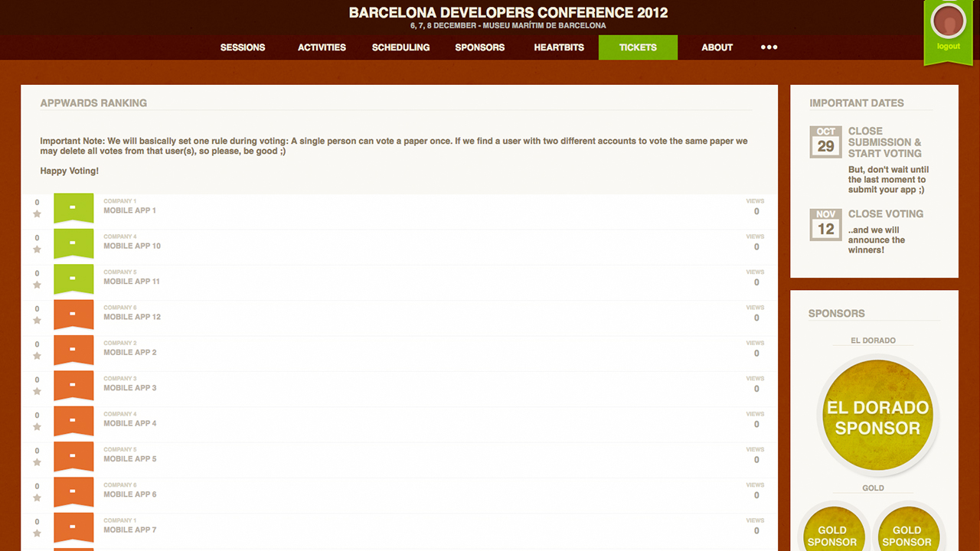Image resolution: width=980 pixels, height=551 pixels.
Task: Navigate to Sponsors in the nav bar
Action: [x=480, y=47]
